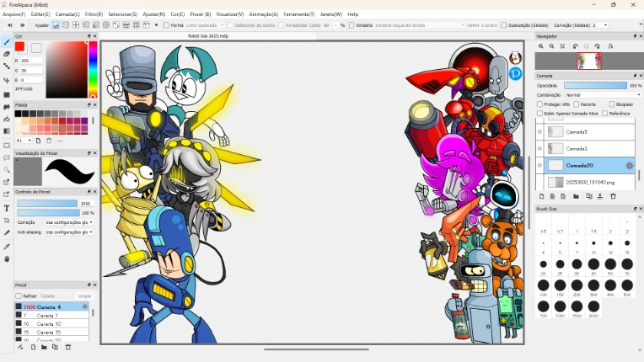The width and height of the screenshot is (644, 362).
Task: Open the Arquivo(F) menu
Action: [14, 14]
